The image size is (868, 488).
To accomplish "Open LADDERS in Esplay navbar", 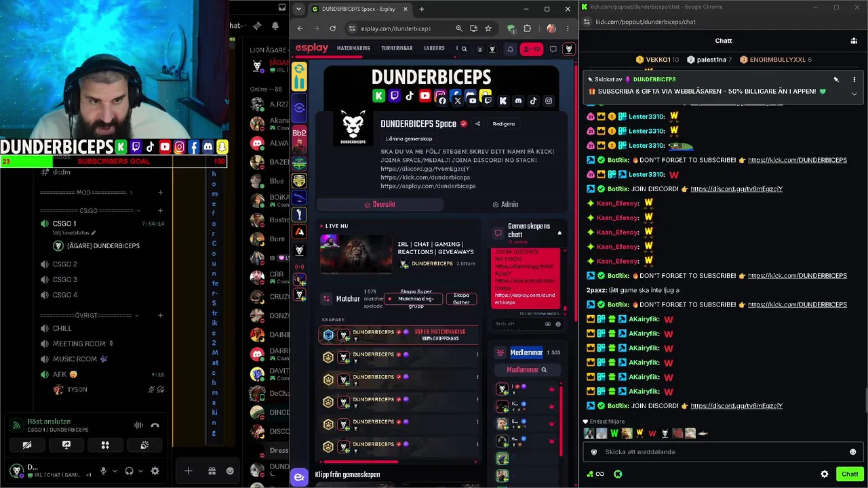I will (434, 49).
